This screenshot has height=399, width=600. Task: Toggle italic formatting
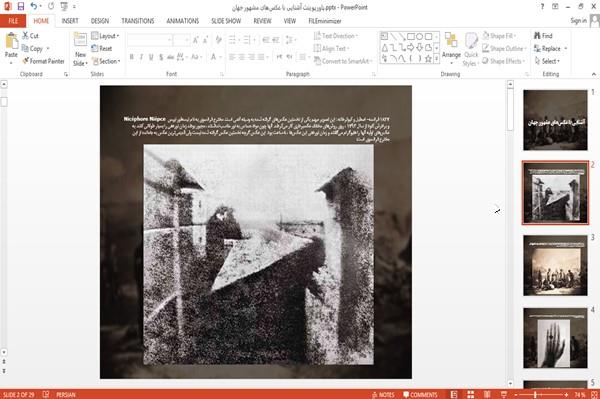tap(141, 57)
